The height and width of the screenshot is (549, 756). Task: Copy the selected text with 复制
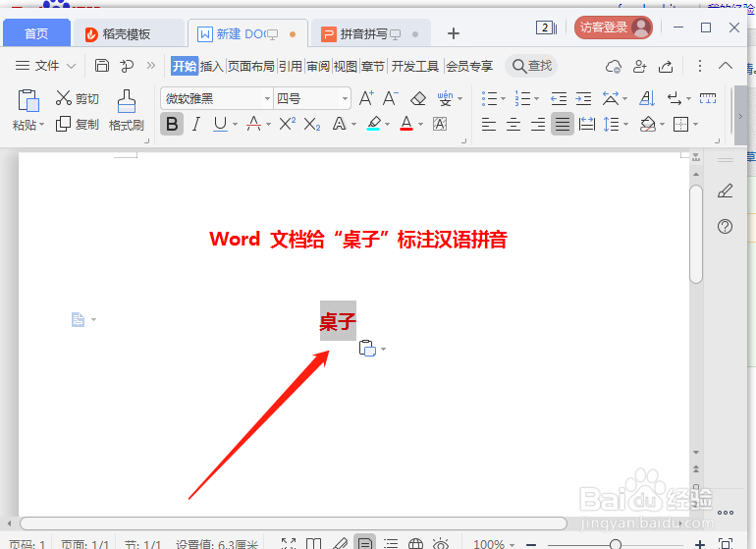point(78,125)
